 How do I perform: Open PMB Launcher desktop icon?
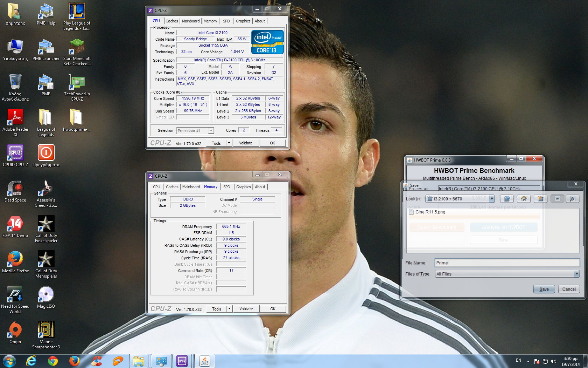coord(46,50)
